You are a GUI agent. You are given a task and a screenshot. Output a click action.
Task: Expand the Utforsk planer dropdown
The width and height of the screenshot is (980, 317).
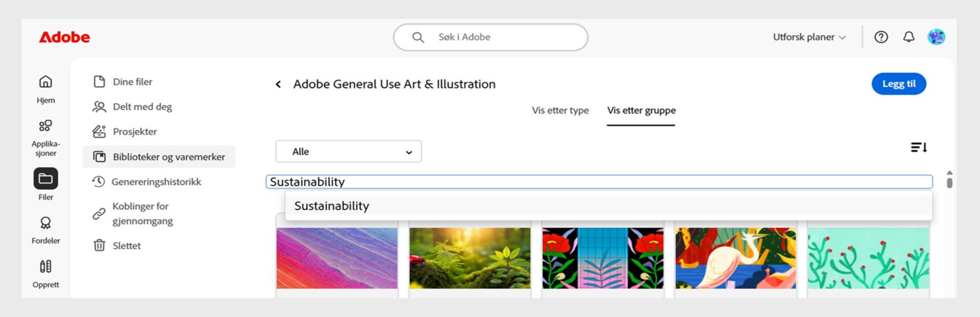tap(809, 37)
